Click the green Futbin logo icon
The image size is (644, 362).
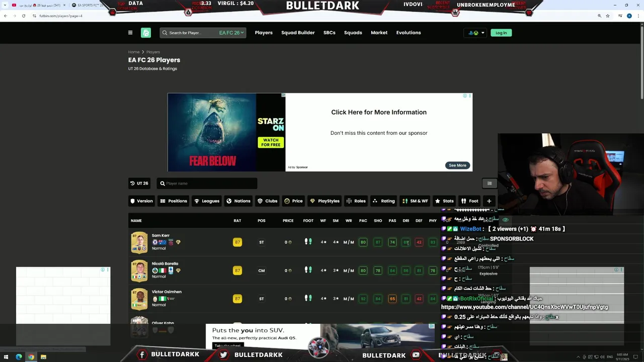pos(146,33)
